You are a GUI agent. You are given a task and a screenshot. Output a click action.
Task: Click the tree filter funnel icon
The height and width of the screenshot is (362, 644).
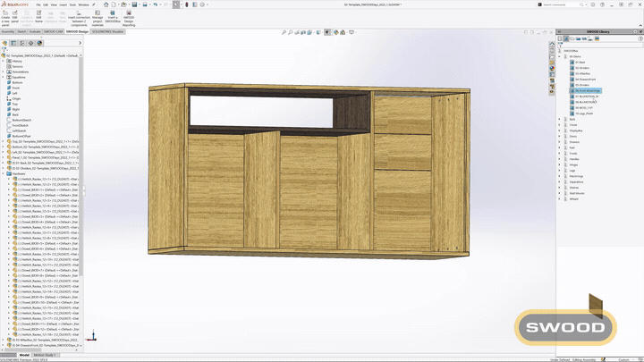[4, 50]
